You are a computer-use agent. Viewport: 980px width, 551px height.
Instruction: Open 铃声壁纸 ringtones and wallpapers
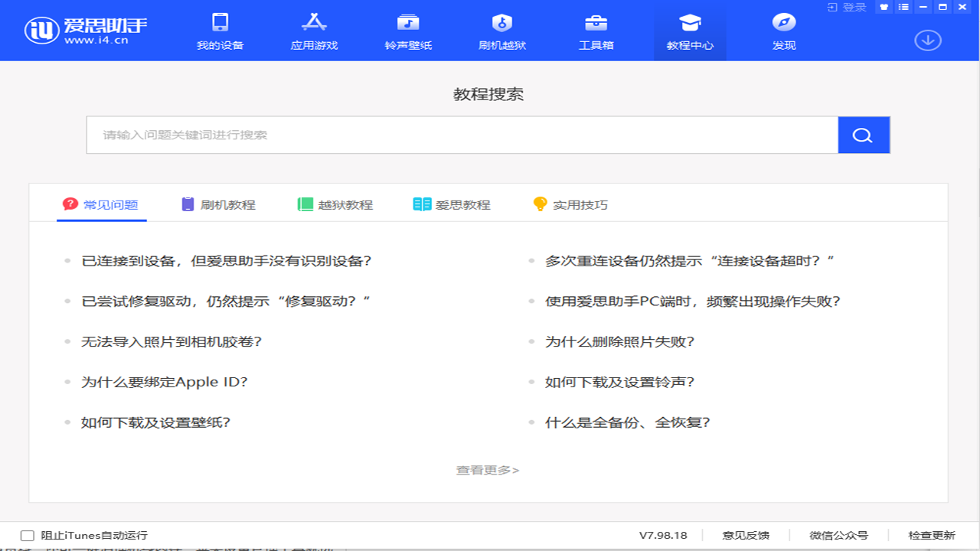point(408,31)
